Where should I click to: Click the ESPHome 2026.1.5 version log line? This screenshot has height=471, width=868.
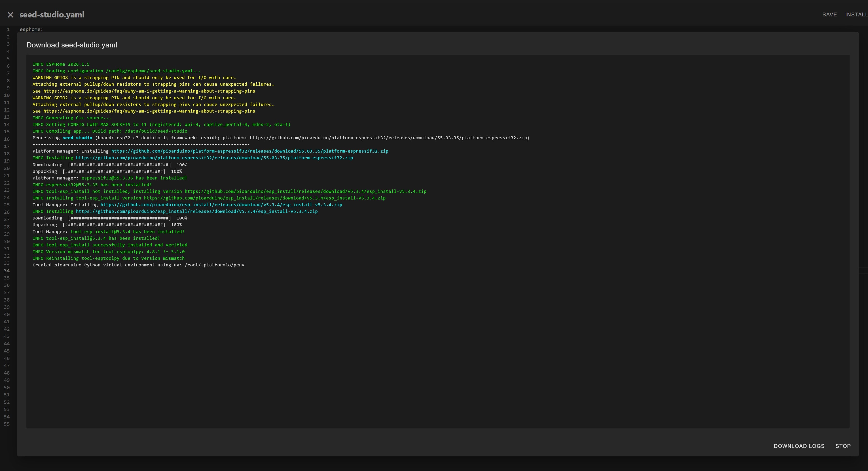click(x=61, y=64)
